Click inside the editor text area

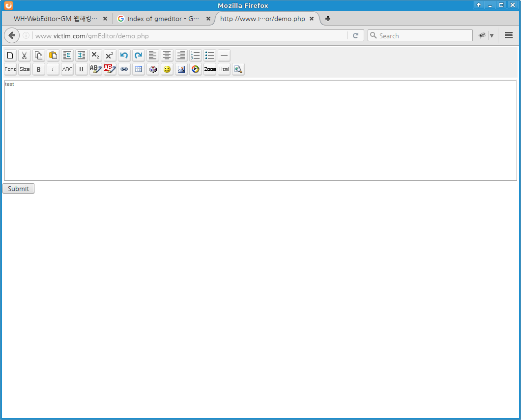[260, 130]
